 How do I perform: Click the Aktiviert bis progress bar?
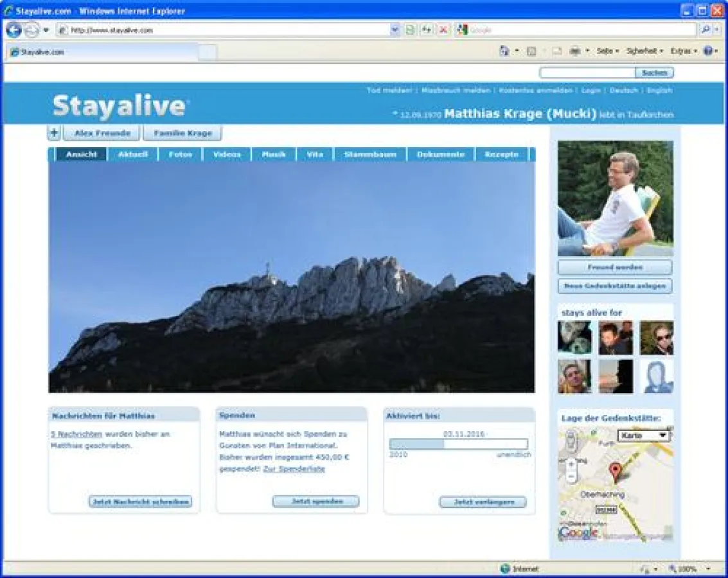(x=458, y=444)
